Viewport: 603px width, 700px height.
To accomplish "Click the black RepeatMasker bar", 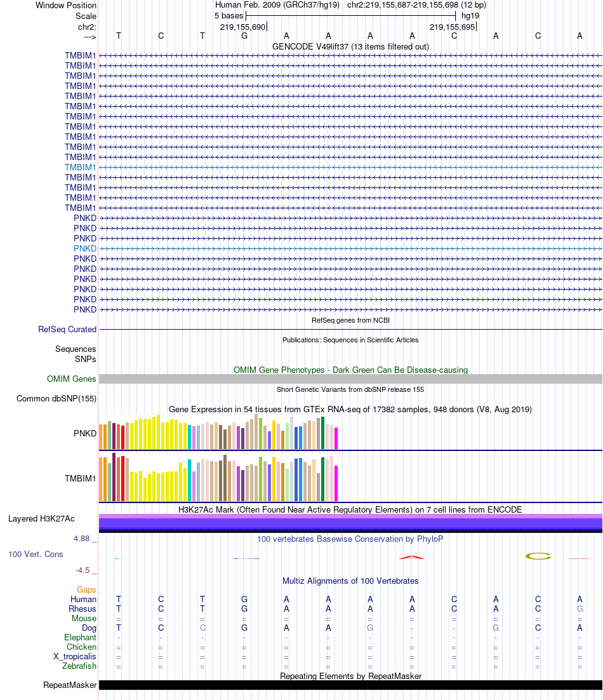I will (350, 685).
